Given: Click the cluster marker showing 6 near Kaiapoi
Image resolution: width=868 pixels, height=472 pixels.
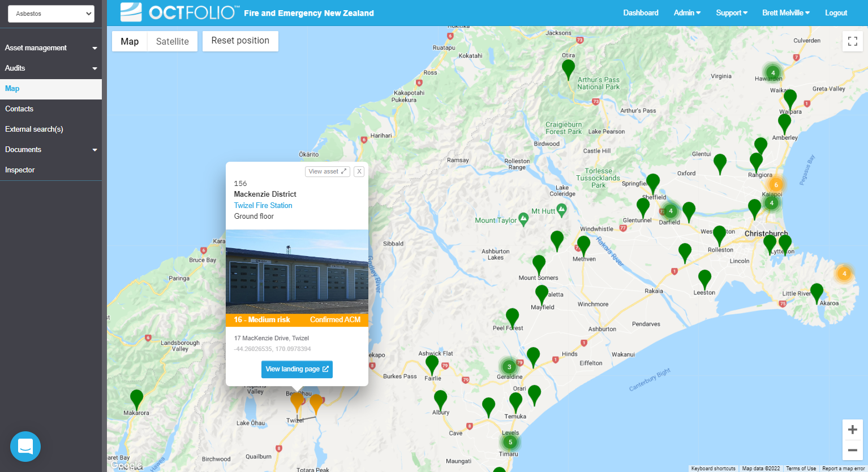Looking at the screenshot, I should 775,184.
